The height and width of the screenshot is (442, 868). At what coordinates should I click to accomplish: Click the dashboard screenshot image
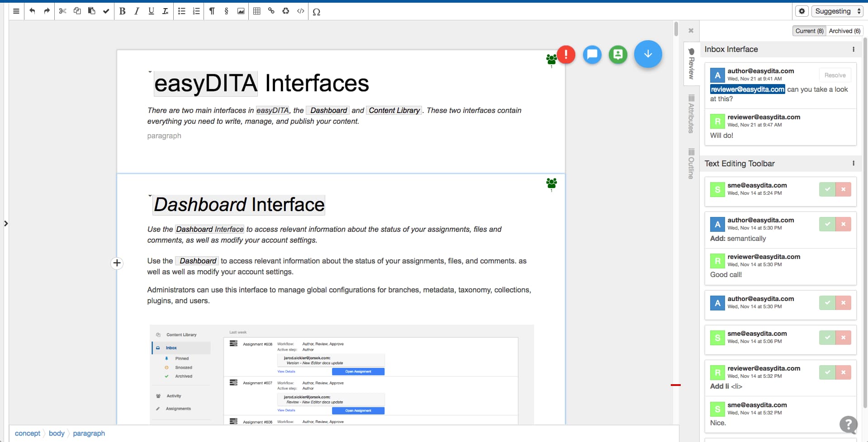342,374
